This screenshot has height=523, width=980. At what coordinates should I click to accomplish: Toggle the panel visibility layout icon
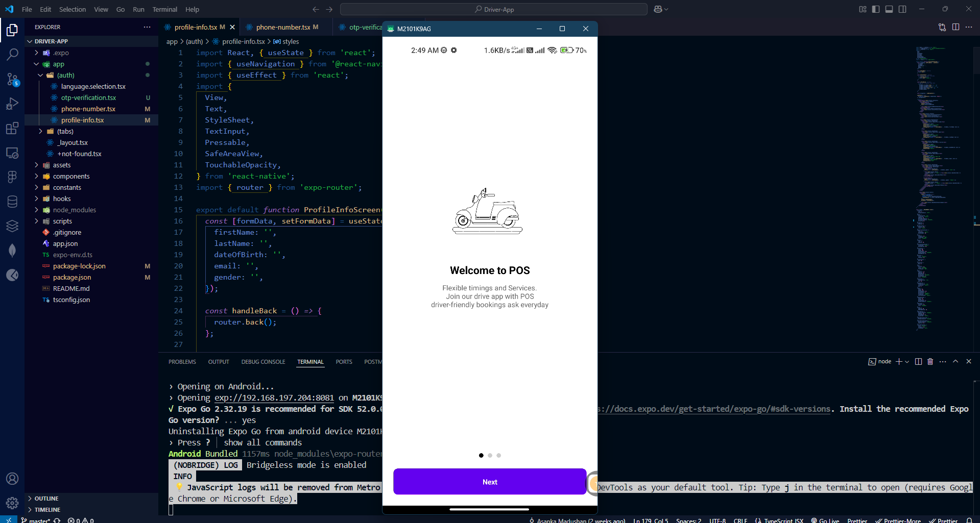pyautogui.click(x=889, y=9)
